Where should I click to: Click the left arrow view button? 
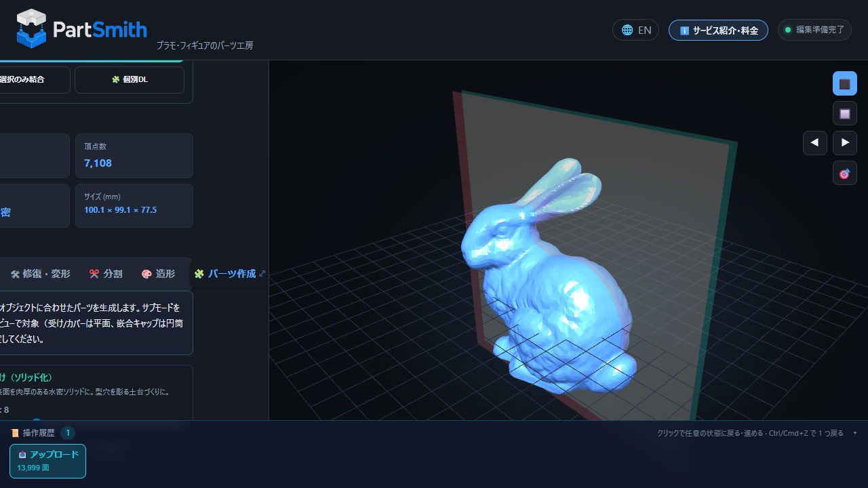(814, 143)
